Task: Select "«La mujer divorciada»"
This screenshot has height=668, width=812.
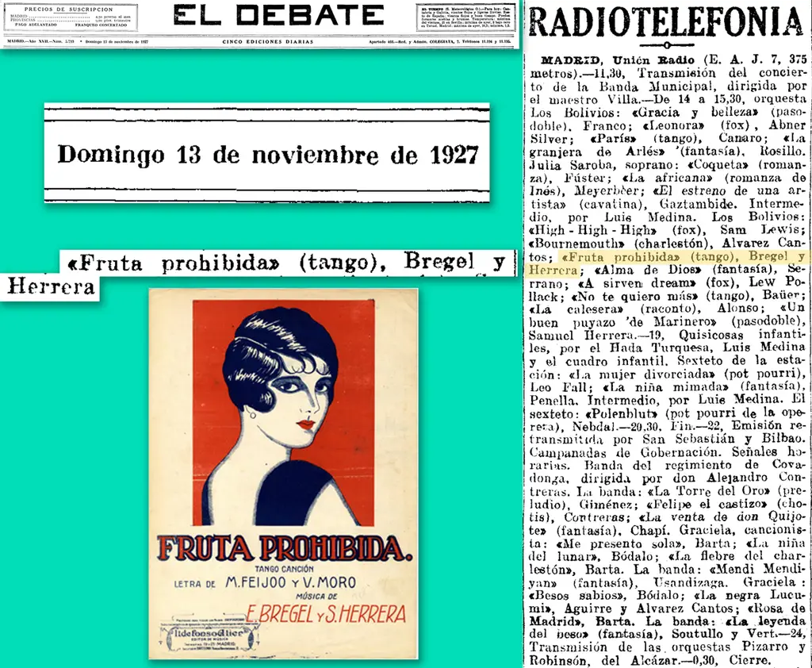Action: click(642, 374)
